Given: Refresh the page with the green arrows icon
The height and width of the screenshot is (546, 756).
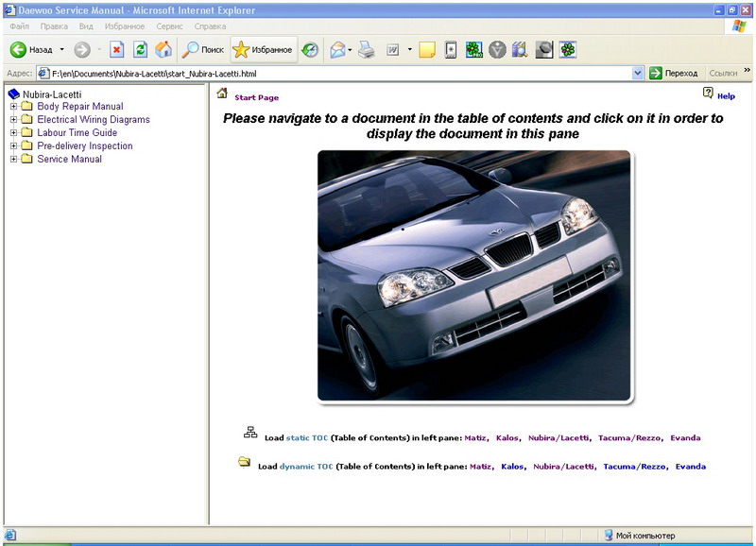Looking at the screenshot, I should tap(140, 50).
